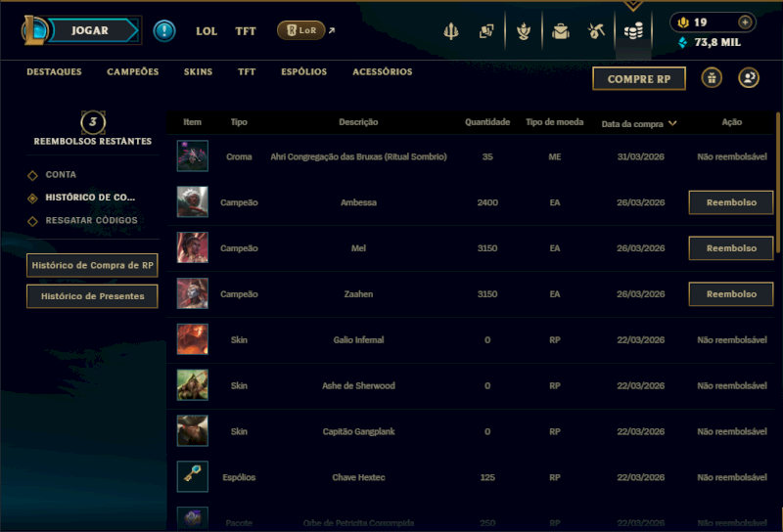Click the Galio Infernal skin thumbnail

click(192, 339)
